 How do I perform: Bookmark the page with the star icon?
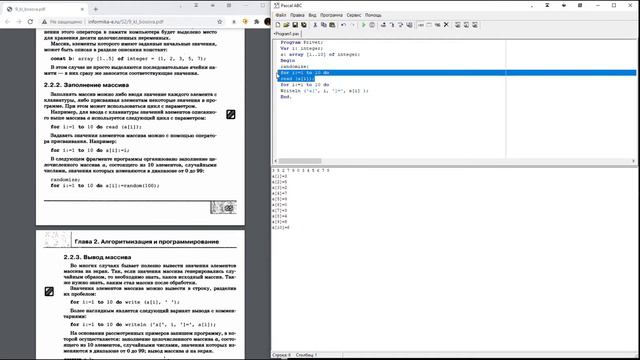click(220, 22)
